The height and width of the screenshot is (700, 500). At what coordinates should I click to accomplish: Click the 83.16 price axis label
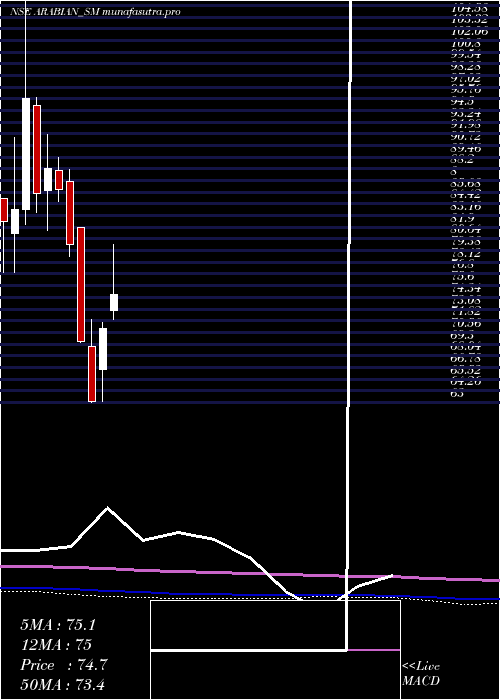pos(466,206)
